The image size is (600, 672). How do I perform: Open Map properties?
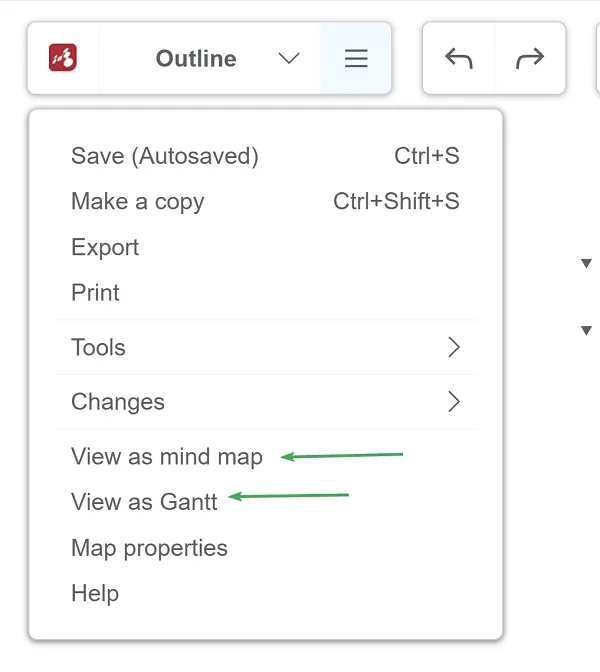point(149,548)
